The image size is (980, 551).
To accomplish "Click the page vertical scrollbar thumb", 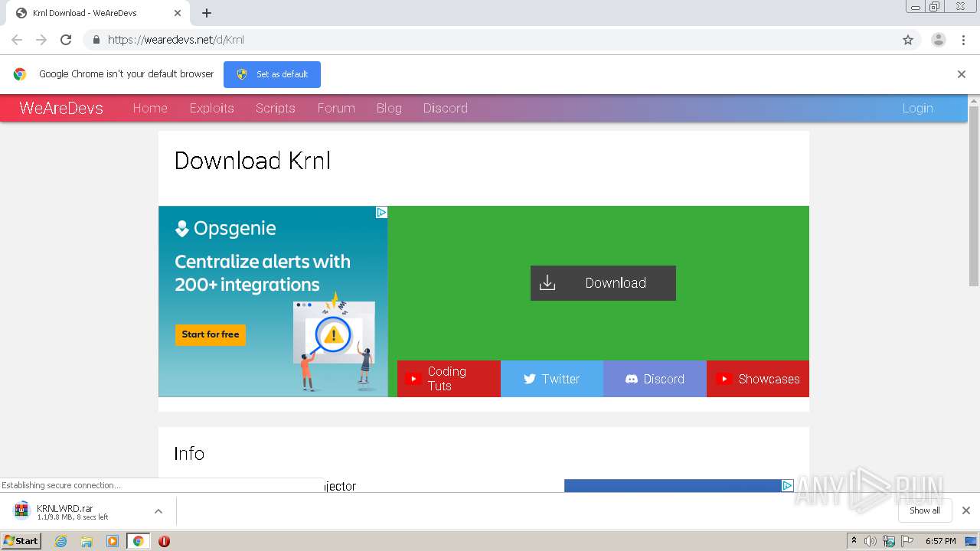I will pos(974,195).
